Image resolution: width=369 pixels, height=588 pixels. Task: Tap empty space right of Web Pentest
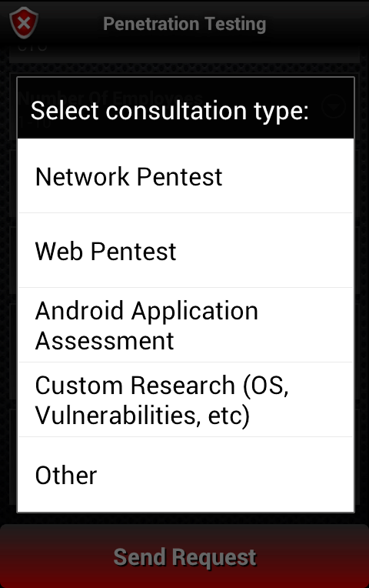(x=264, y=250)
